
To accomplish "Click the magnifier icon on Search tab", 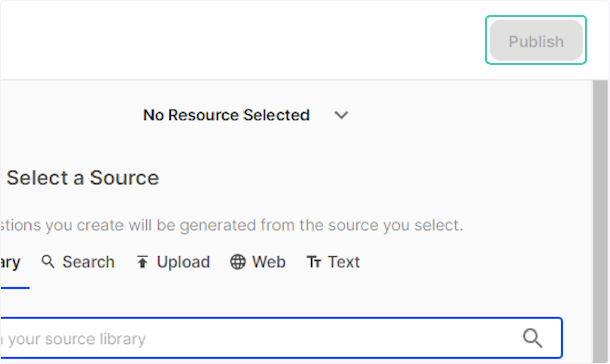I will coord(48,262).
